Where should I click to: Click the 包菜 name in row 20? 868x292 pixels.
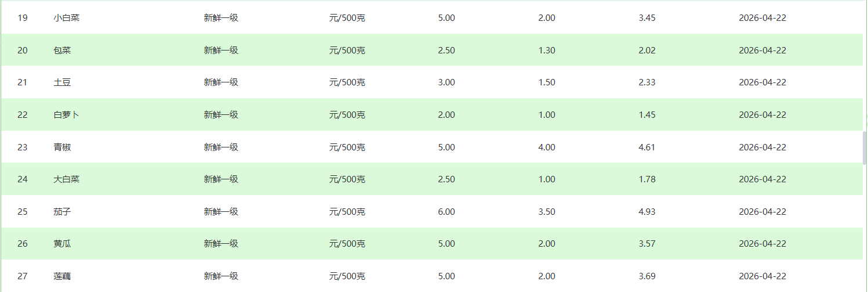(x=62, y=51)
